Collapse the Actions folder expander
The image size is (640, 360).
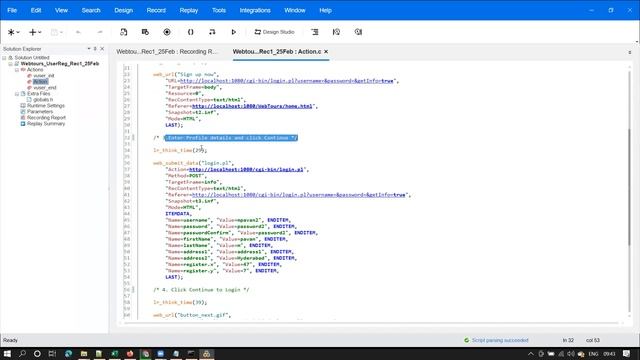coord(17,70)
